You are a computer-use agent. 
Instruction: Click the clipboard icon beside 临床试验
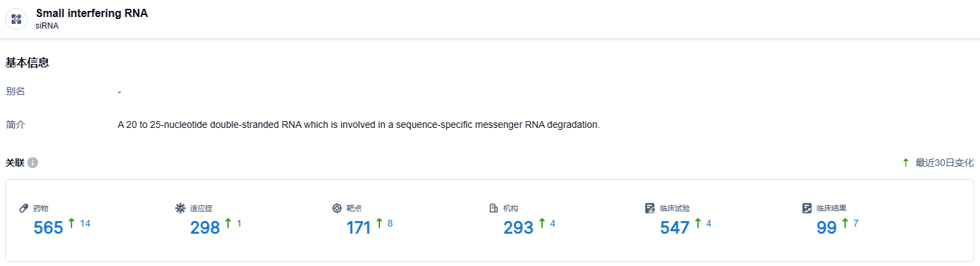pos(650,208)
